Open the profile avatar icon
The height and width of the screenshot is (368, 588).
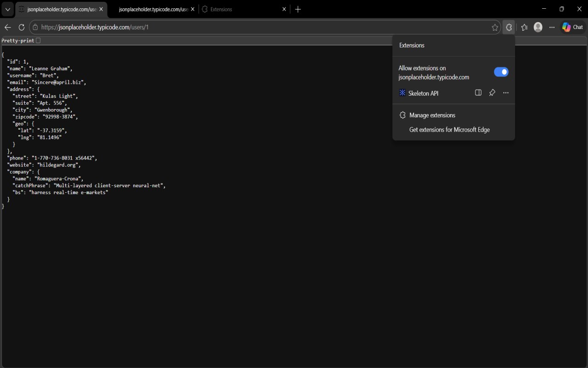coord(538,27)
